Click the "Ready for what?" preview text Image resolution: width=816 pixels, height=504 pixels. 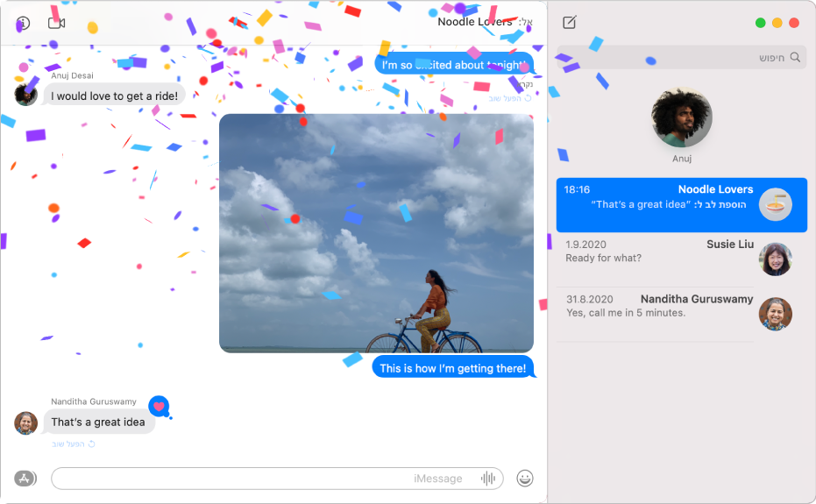coord(603,259)
